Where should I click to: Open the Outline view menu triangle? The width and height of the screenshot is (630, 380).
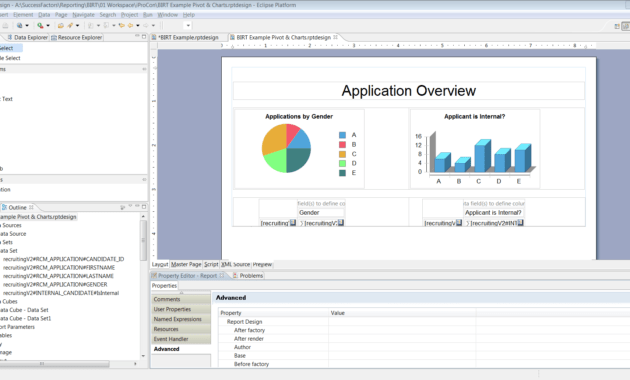[x=130, y=206]
